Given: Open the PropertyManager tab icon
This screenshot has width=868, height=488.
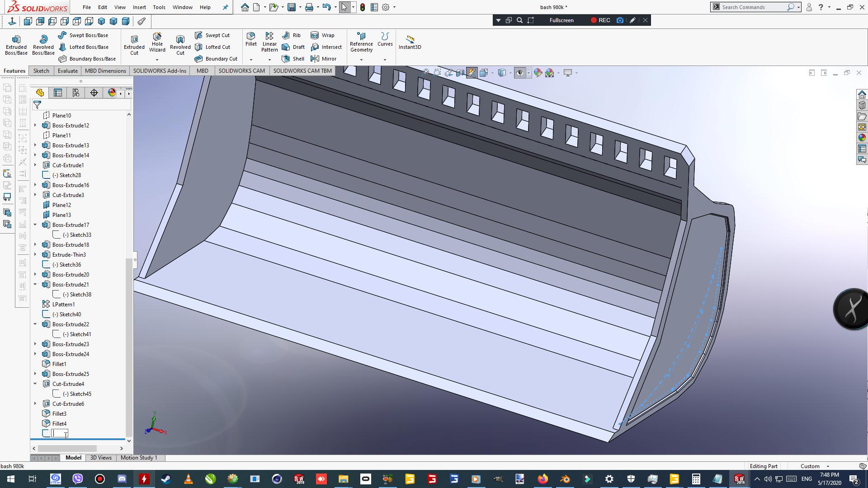Looking at the screenshot, I should coord(58,93).
